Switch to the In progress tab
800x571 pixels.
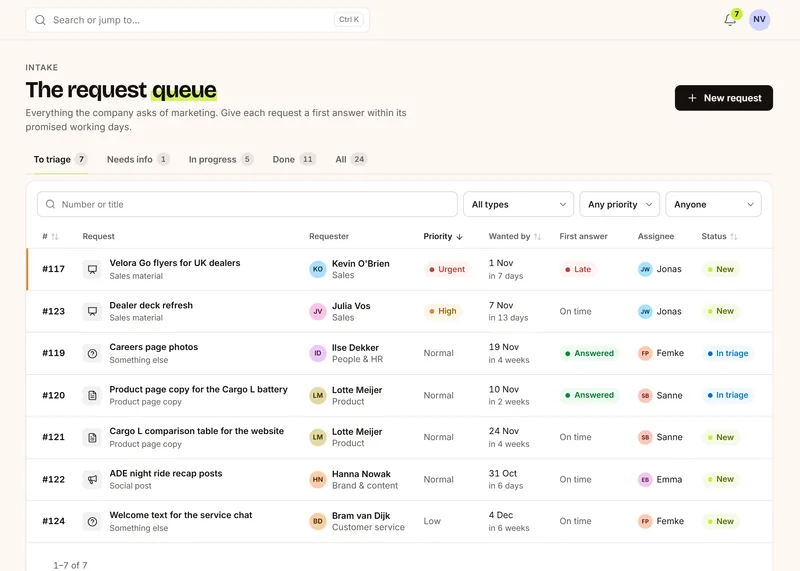click(220, 159)
